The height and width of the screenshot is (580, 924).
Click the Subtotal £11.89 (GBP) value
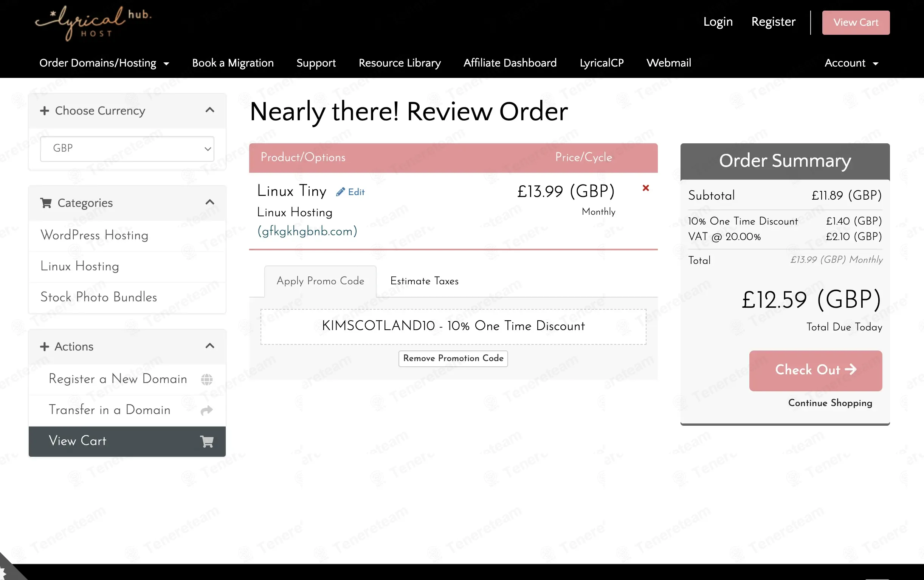point(846,195)
